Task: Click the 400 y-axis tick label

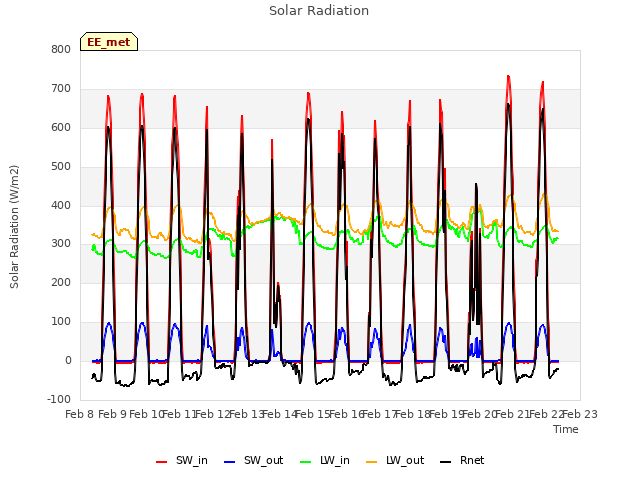Action: 61,205
